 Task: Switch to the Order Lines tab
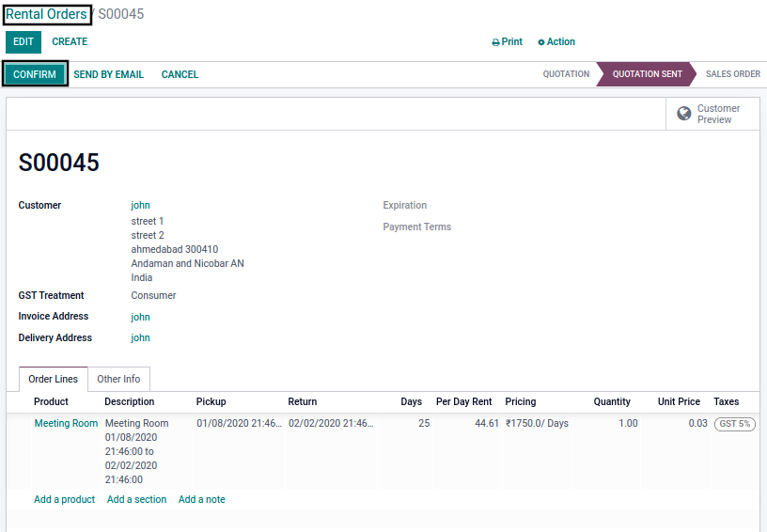[x=54, y=379]
